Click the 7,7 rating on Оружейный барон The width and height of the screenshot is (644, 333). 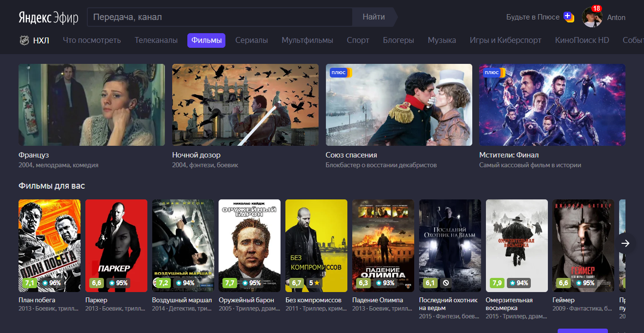(x=229, y=283)
